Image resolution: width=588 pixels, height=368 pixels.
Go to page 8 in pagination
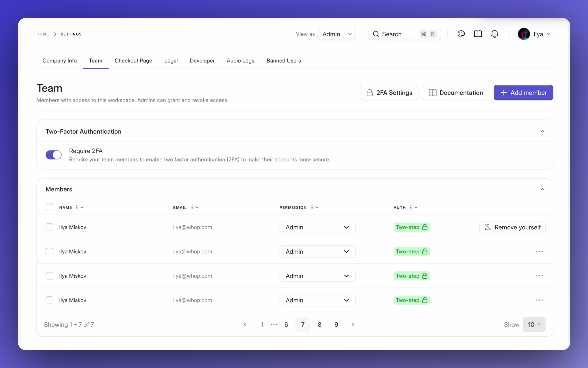pyautogui.click(x=320, y=324)
